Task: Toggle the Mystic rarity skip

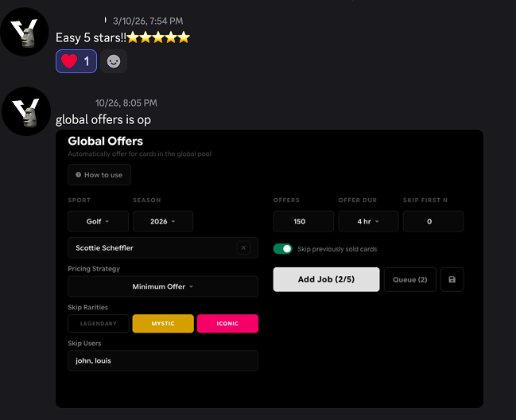Action: [163, 324]
